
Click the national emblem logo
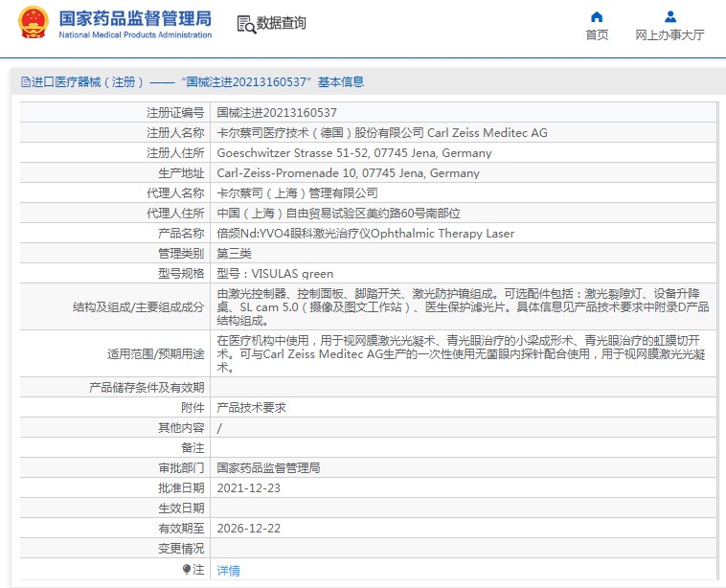pos(33,22)
